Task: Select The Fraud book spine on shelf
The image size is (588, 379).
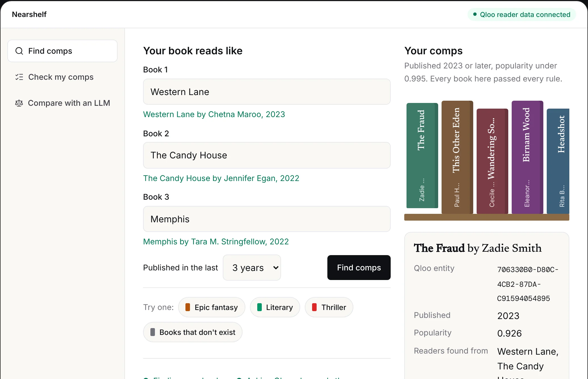Action: [422, 156]
